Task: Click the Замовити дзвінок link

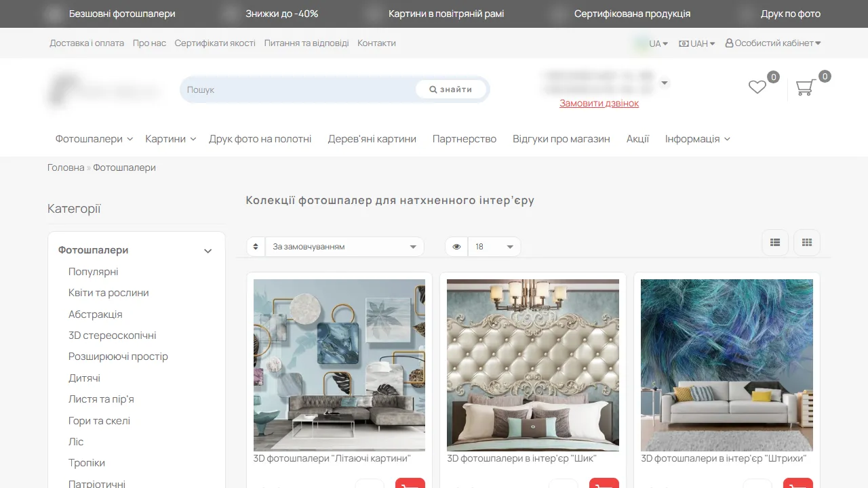Action: pyautogui.click(x=599, y=103)
